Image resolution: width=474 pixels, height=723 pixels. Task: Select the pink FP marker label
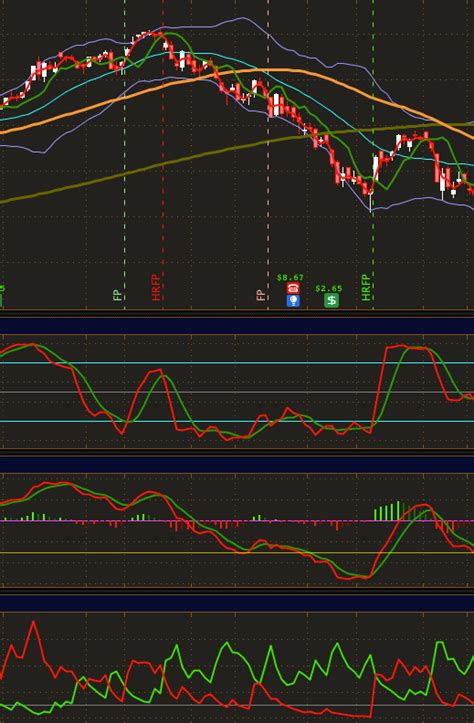(x=261, y=295)
